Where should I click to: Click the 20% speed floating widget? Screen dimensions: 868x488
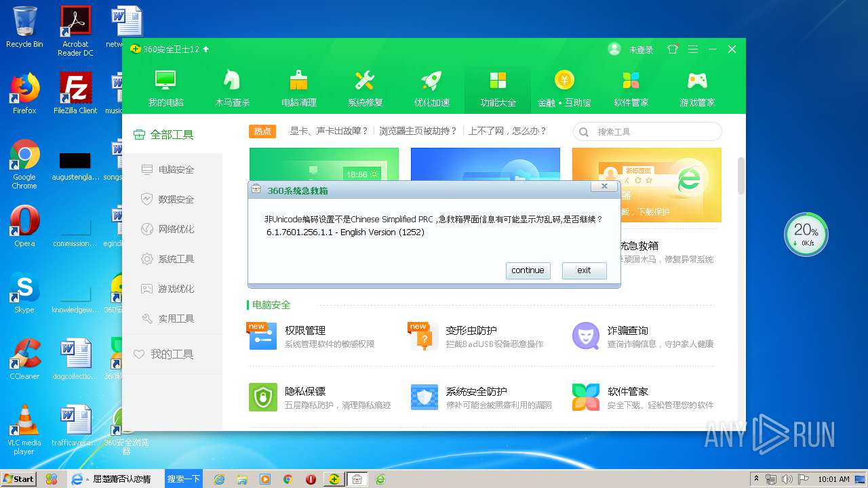click(x=806, y=235)
